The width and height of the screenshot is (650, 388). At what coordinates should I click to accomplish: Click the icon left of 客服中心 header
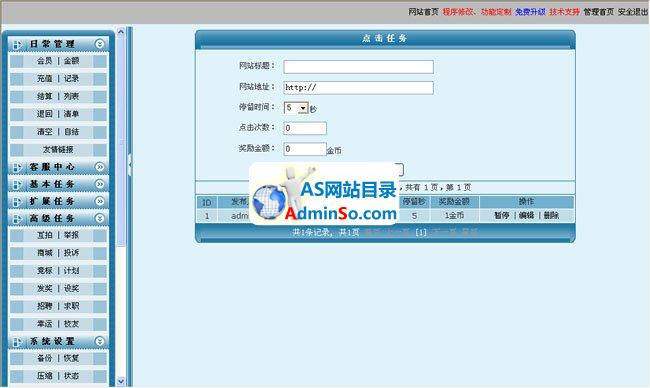click(x=17, y=167)
